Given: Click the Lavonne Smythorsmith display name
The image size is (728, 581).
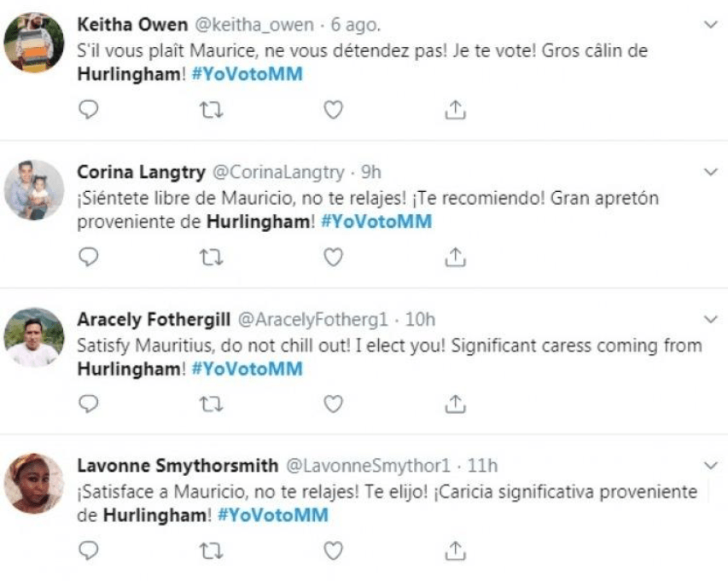Looking at the screenshot, I should click(x=178, y=466).
